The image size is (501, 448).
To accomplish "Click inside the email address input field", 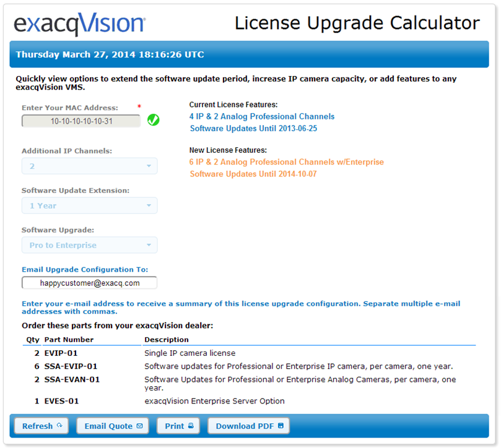I will pos(89,282).
